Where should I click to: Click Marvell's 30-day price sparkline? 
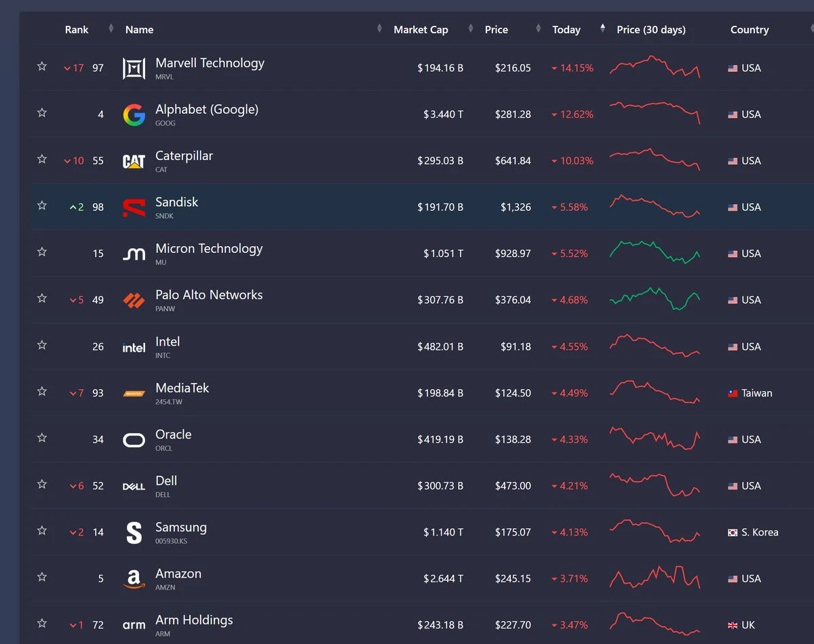[655, 67]
